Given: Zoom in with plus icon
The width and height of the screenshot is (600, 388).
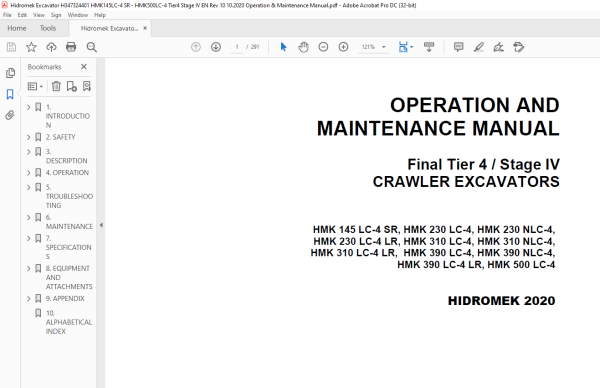Looking at the screenshot, I should point(344,47).
